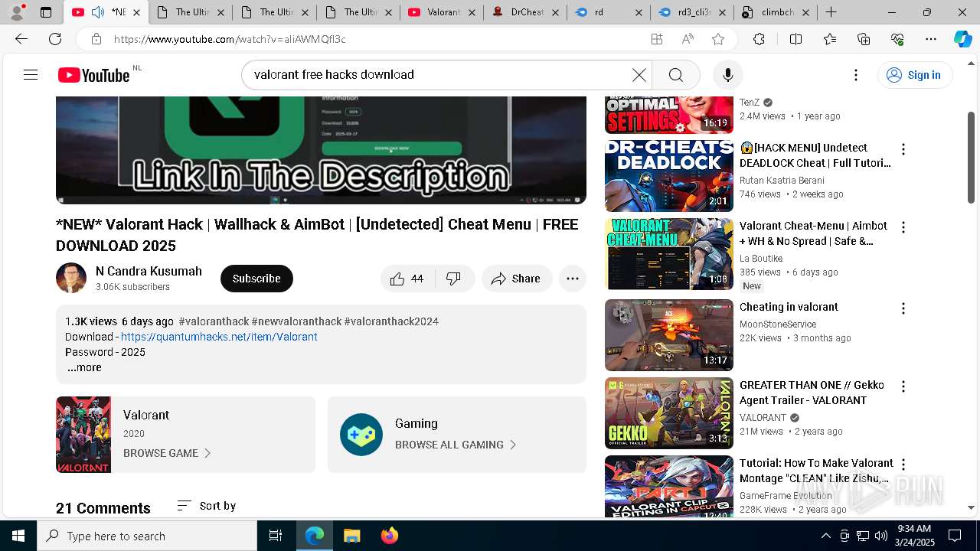The image size is (980, 551).
Task: Open Task View on taskbar
Action: pos(276,536)
